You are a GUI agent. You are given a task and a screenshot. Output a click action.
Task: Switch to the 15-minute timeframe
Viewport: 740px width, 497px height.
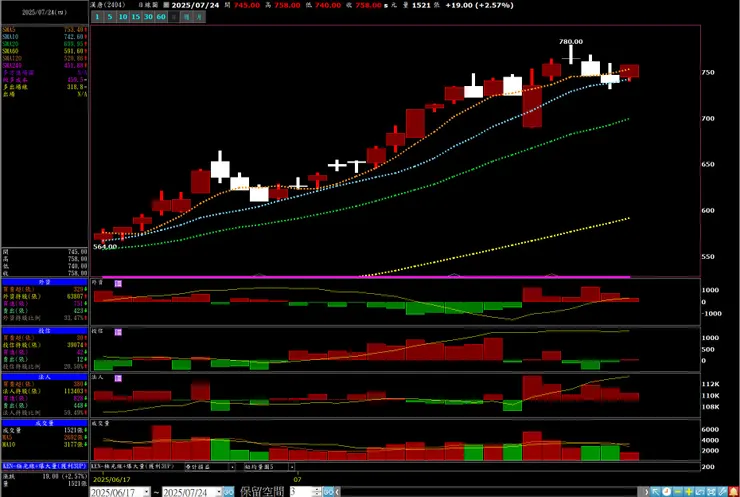click(135, 17)
